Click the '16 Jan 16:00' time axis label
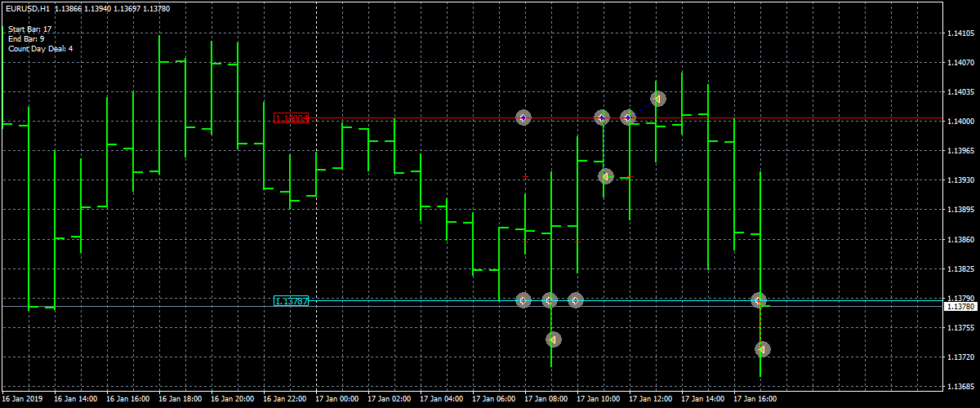The height and width of the screenshot is (408, 980). pyautogui.click(x=128, y=400)
